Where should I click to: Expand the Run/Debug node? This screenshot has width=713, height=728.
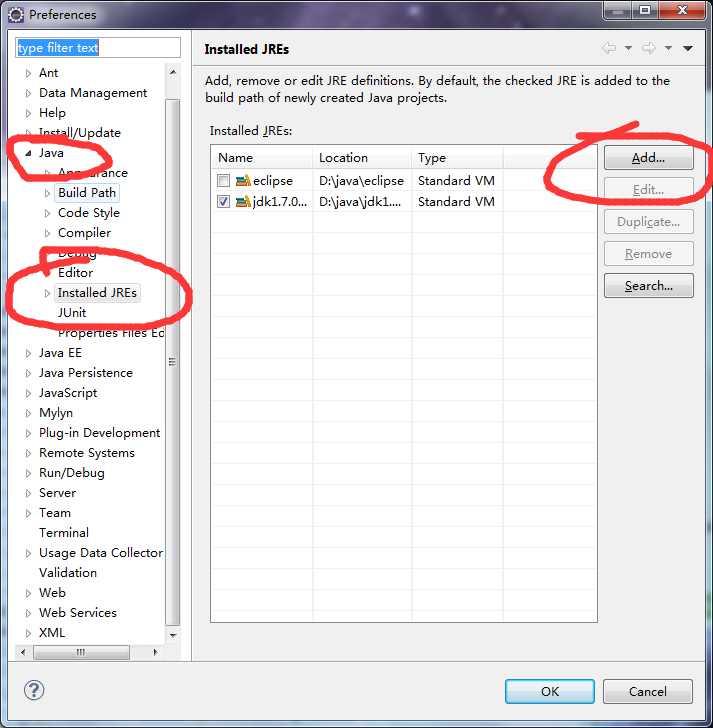tap(28, 473)
